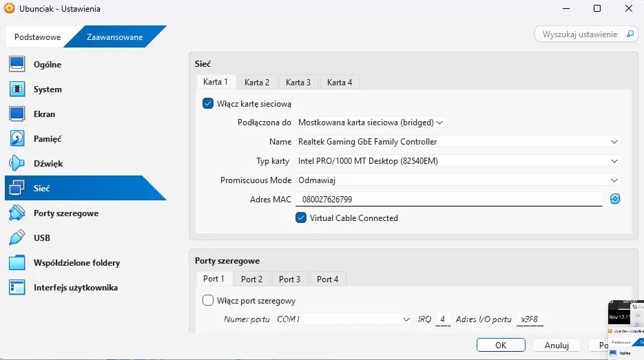
Task: Open the Ogólne settings monitor icon
Action: [17, 64]
